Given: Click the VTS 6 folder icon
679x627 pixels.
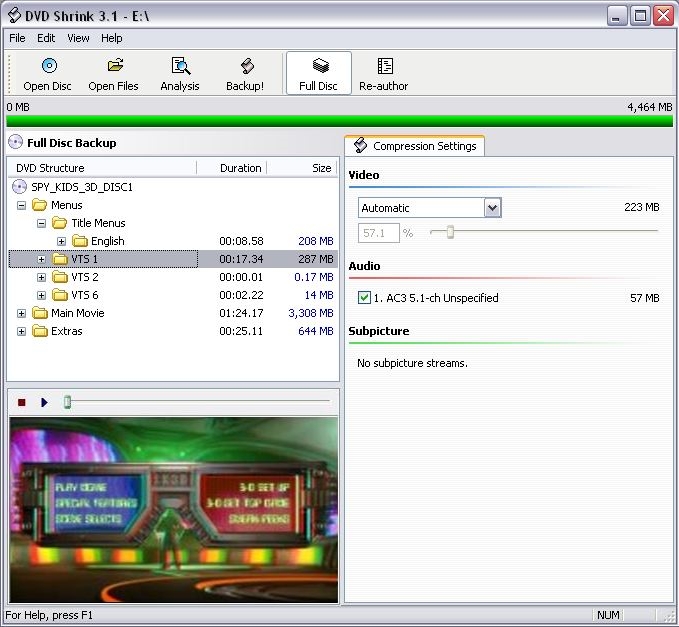Looking at the screenshot, I should 60,295.
